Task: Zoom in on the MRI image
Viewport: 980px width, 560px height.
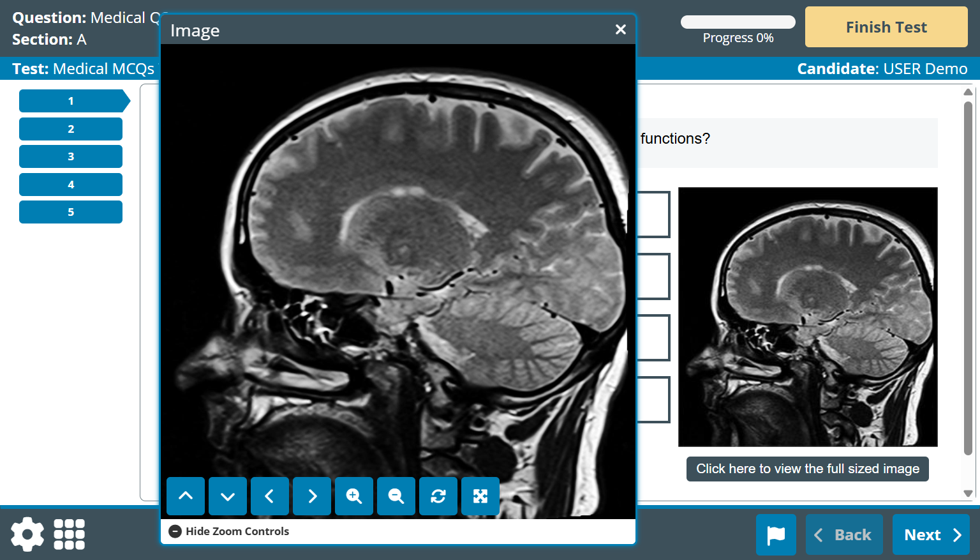Action: (354, 496)
